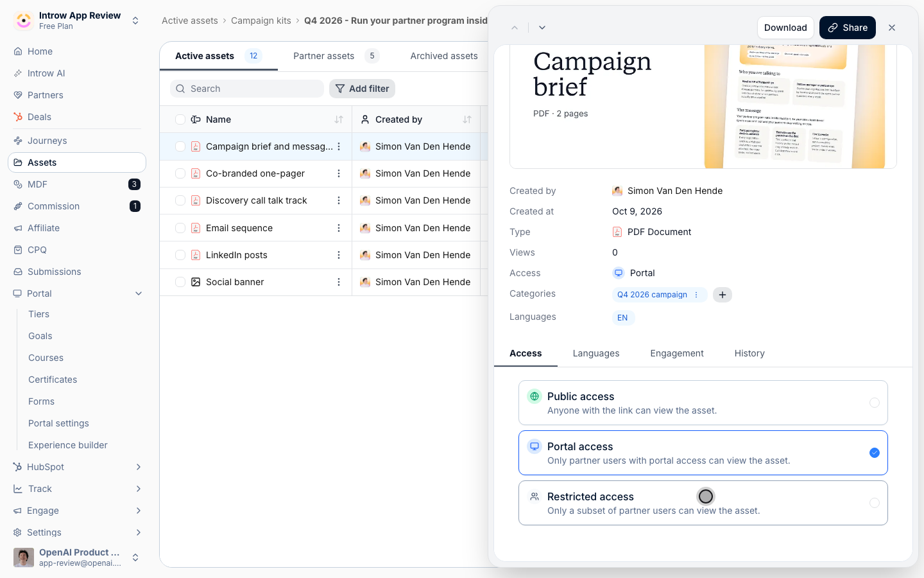924x578 pixels.
Task: Expand the HubSpot sidebar section
Action: click(x=139, y=467)
